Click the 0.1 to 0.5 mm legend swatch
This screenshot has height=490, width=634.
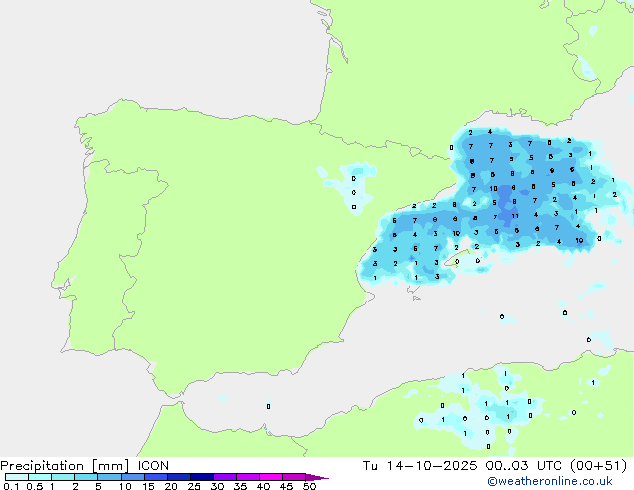click(x=17, y=477)
